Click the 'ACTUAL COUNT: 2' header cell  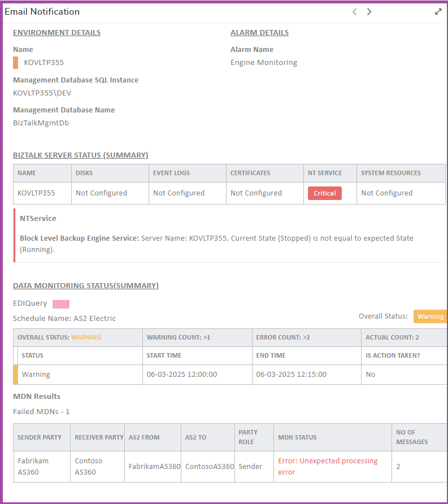[x=404, y=337]
